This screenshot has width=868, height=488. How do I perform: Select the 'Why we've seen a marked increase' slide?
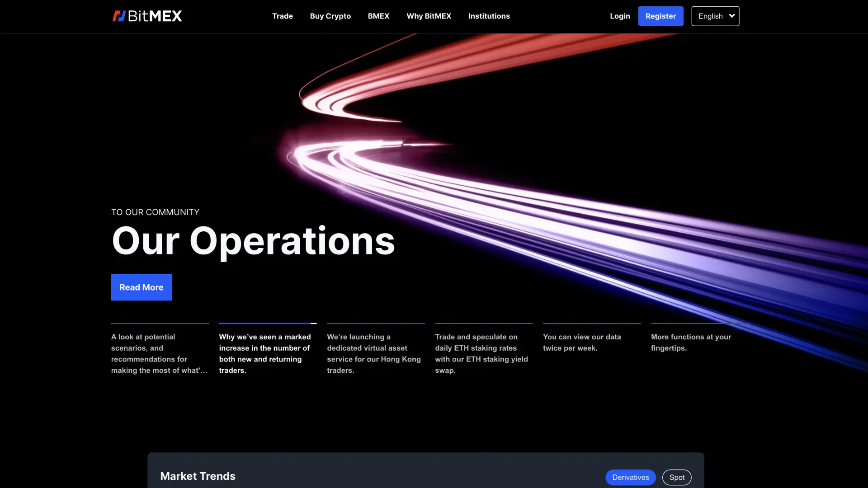(x=267, y=353)
